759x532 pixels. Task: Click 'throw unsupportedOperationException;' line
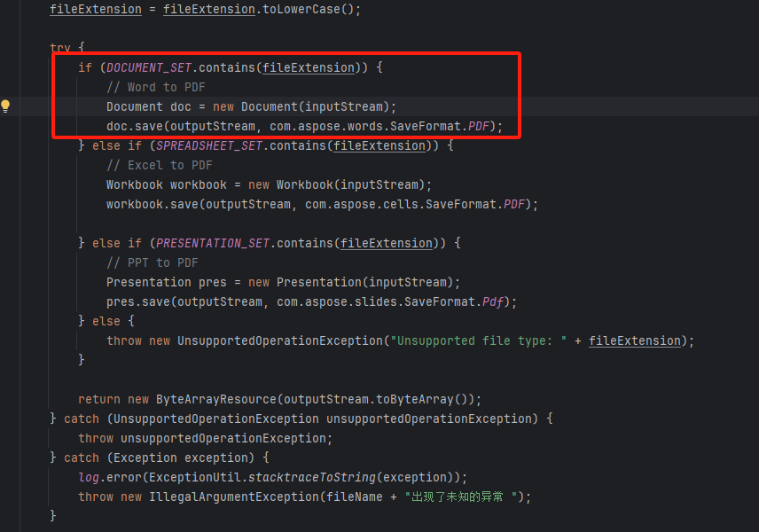coord(206,438)
